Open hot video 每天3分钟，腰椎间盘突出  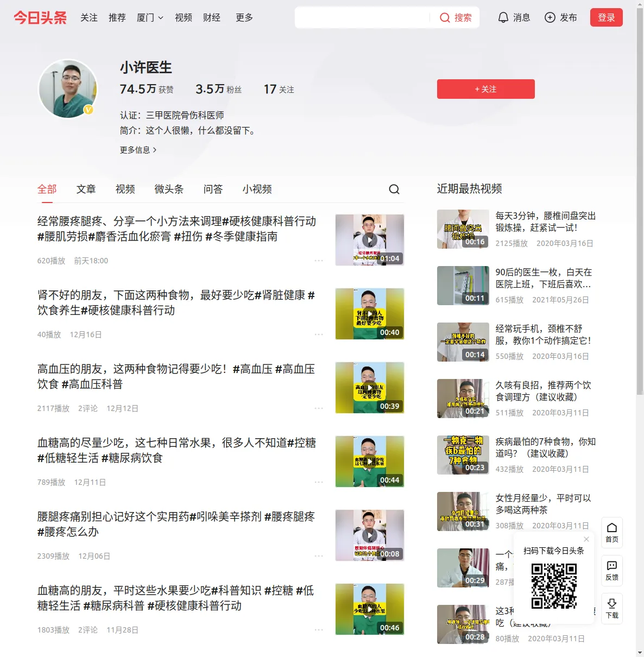coord(546,222)
